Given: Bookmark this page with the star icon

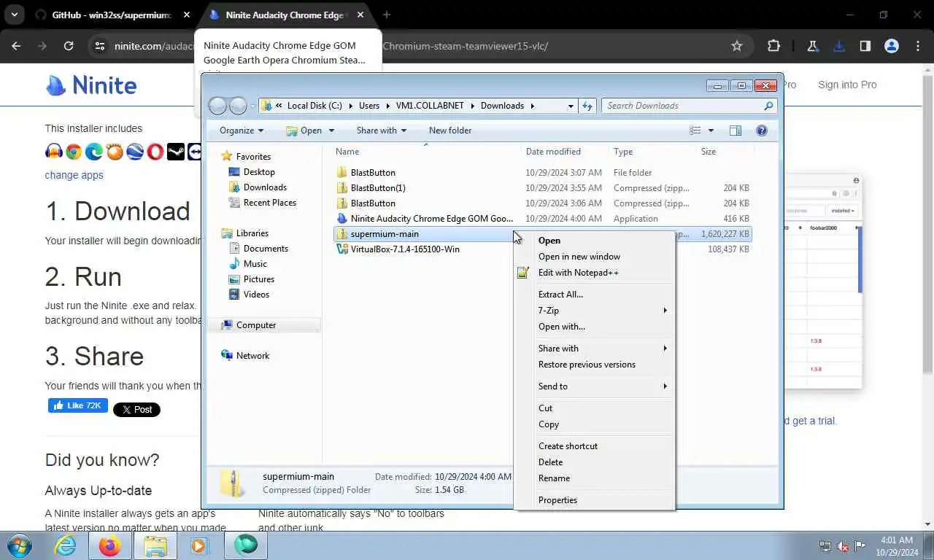Looking at the screenshot, I should 737,46.
